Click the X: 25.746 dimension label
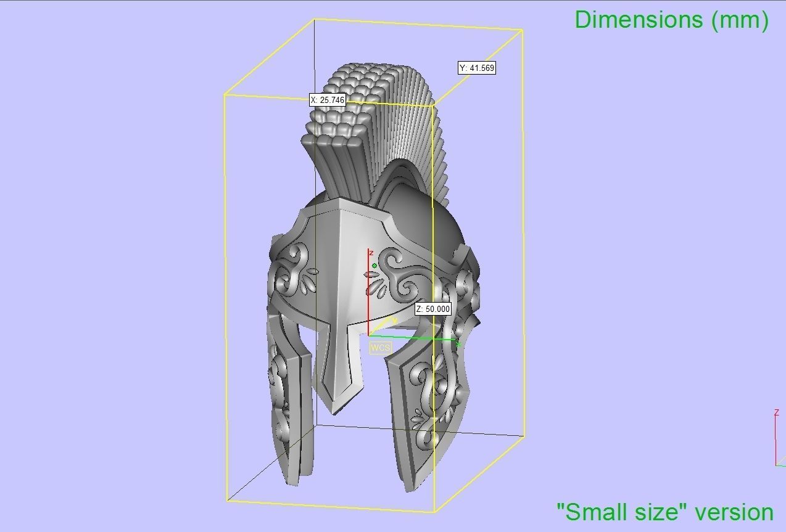Image resolution: width=786 pixels, height=532 pixels. pyautogui.click(x=327, y=99)
